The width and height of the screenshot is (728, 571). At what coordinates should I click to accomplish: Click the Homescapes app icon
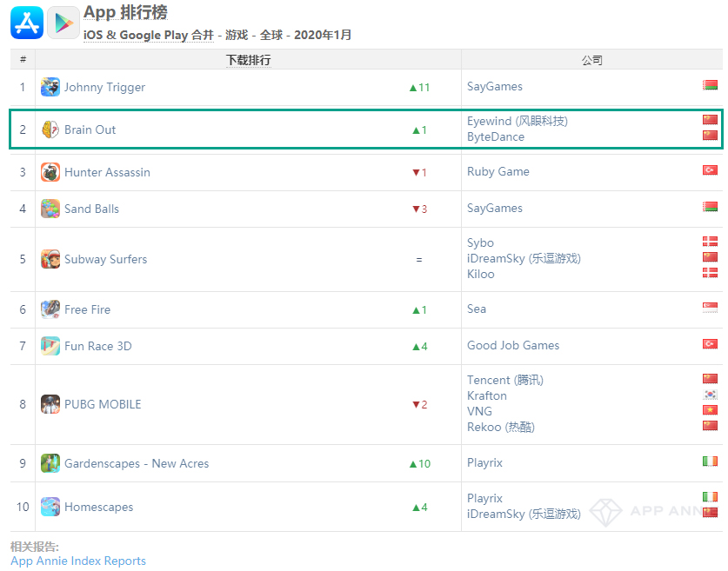tap(50, 507)
